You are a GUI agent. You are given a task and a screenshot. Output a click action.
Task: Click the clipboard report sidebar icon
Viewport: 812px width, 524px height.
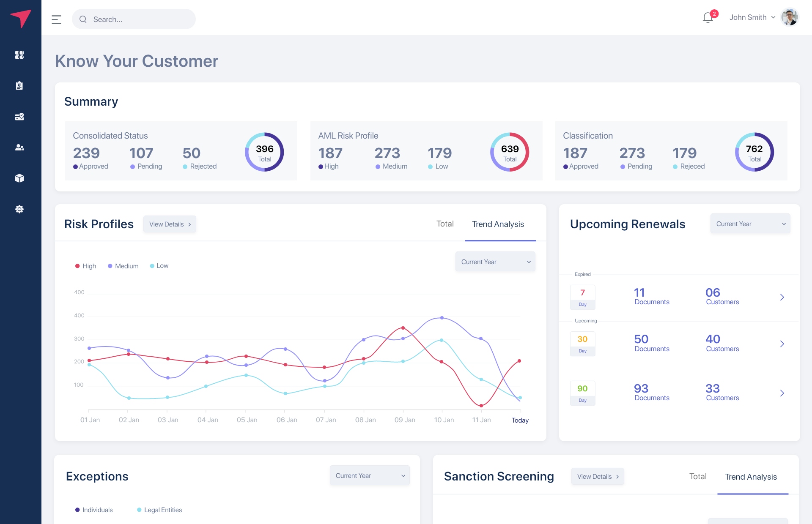[x=19, y=86]
